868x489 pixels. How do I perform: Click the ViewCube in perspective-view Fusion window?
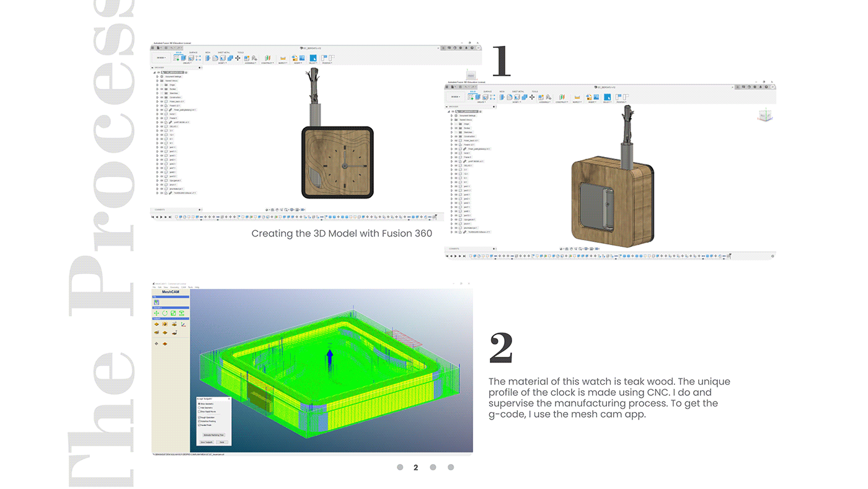[x=765, y=115]
